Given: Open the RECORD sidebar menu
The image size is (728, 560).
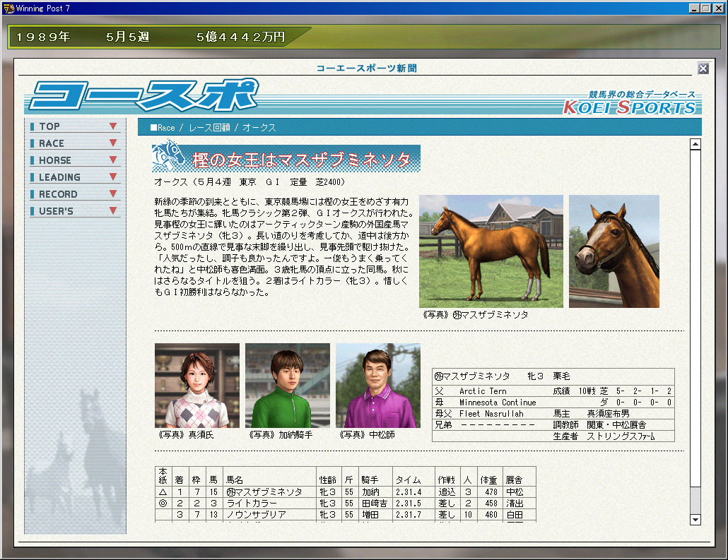Looking at the screenshot, I should point(74,194).
